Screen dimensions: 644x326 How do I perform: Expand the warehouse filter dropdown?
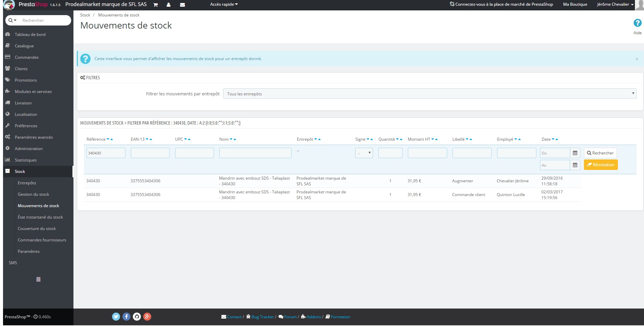tap(430, 94)
